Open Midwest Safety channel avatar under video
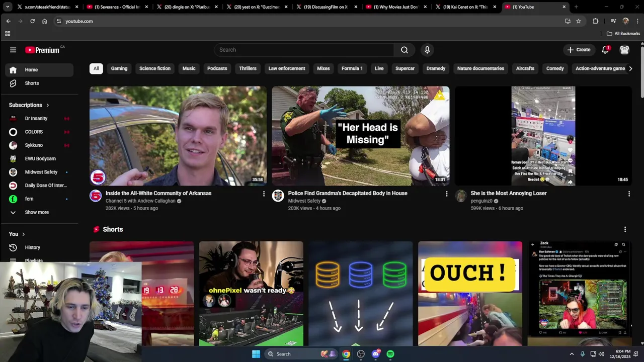 click(278, 196)
